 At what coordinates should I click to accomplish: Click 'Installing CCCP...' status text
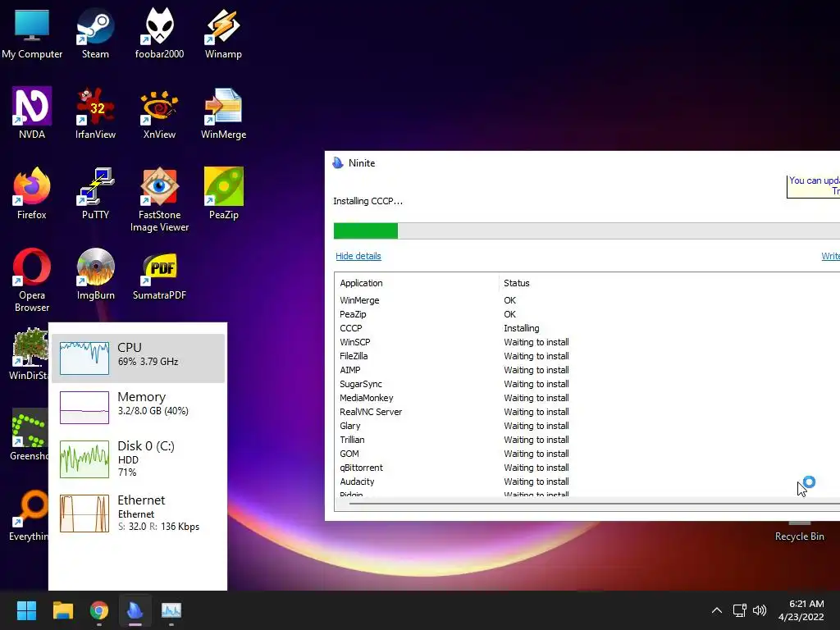pyautogui.click(x=367, y=202)
